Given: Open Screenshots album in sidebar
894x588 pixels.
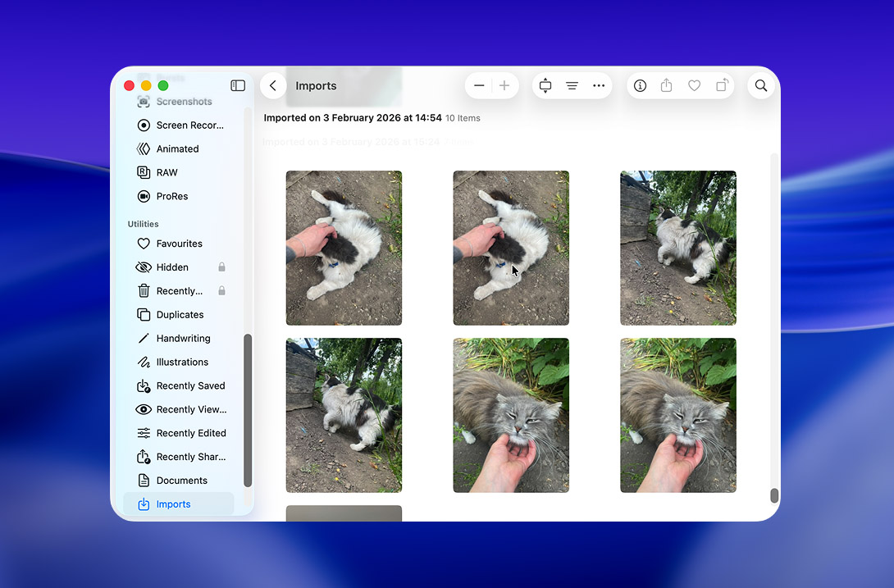Looking at the screenshot, I should pyautogui.click(x=179, y=102).
